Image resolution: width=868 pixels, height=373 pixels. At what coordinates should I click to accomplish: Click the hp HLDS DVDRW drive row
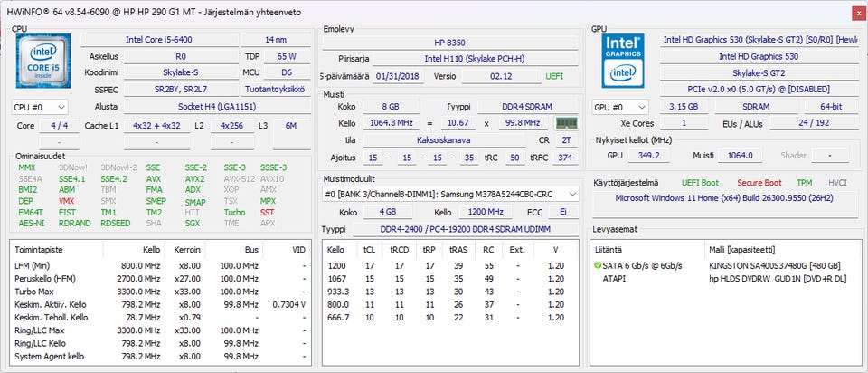[x=726, y=278]
